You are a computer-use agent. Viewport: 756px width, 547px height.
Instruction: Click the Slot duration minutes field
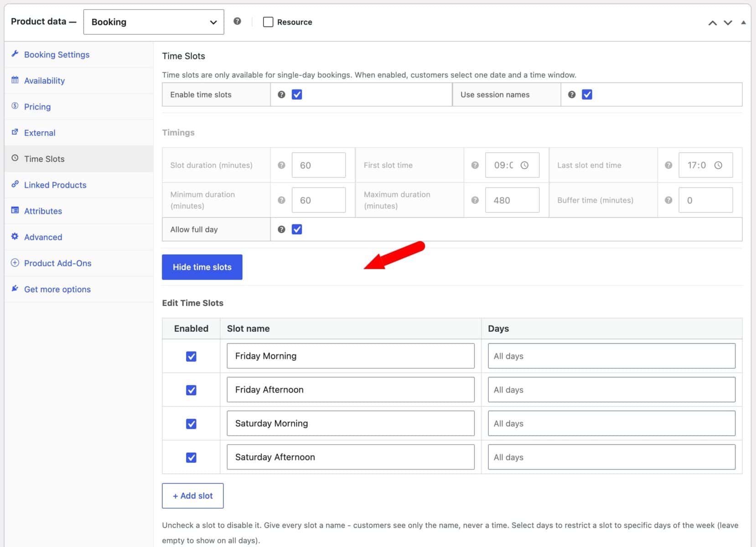(x=318, y=165)
